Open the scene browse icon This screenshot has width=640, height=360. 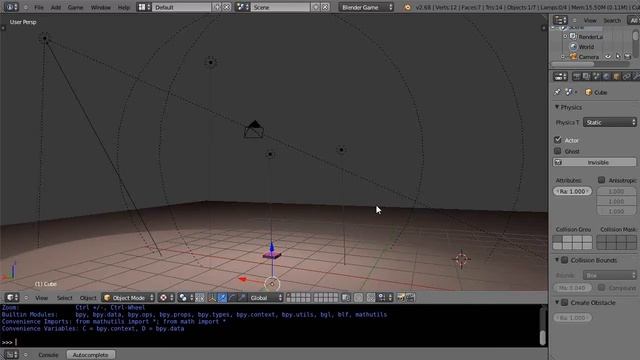[242, 7]
